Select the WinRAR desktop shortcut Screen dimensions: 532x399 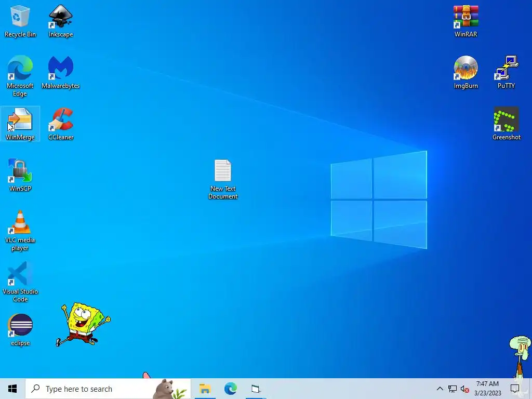tap(465, 21)
